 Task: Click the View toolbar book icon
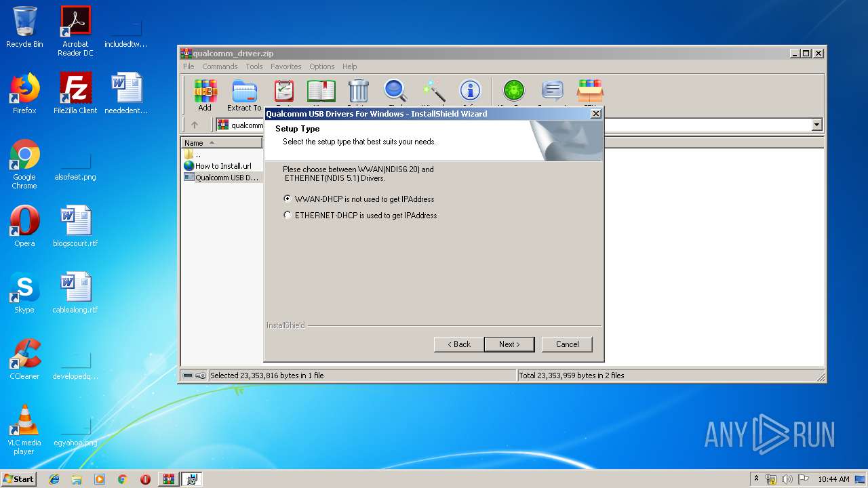(x=321, y=91)
